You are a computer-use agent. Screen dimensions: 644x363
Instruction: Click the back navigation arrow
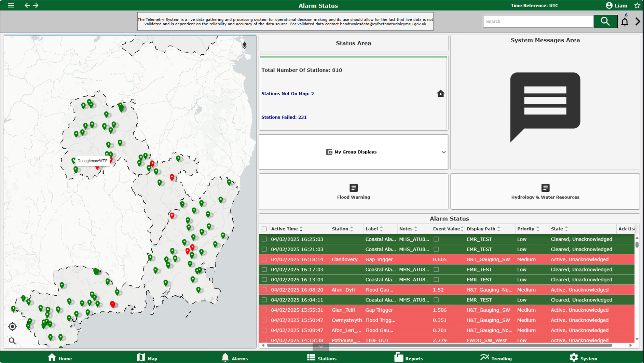pos(27,5)
